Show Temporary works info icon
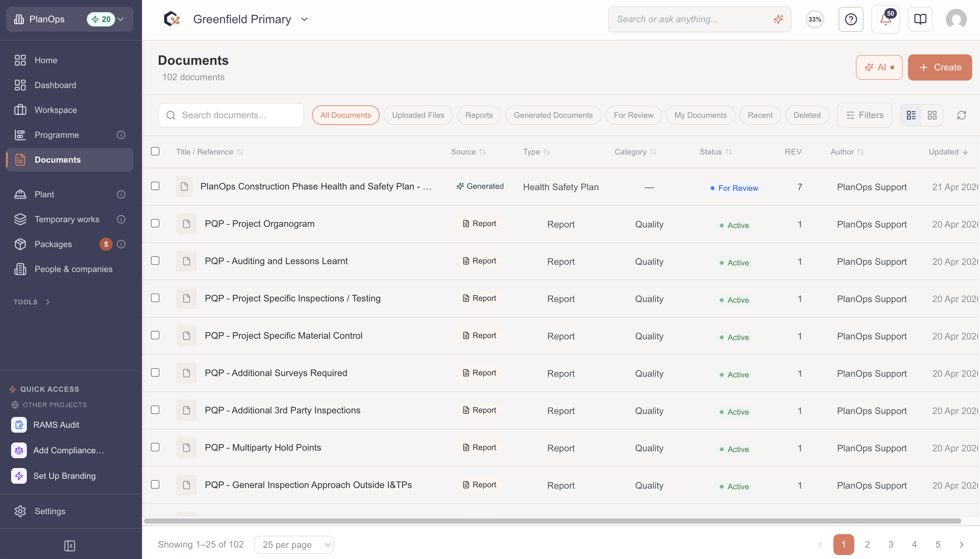Viewport: 980px width, 559px height. [x=121, y=219]
